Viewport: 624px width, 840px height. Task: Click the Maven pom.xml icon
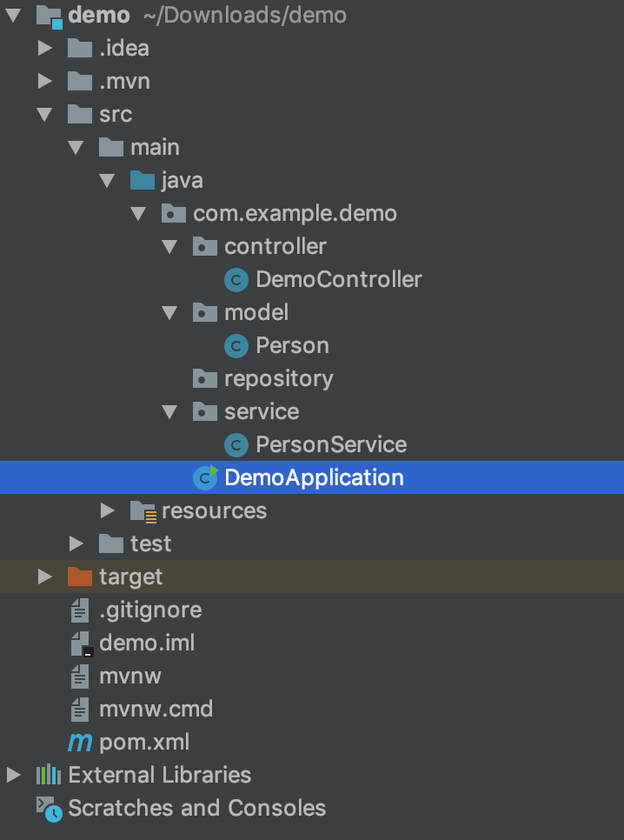[x=80, y=742]
